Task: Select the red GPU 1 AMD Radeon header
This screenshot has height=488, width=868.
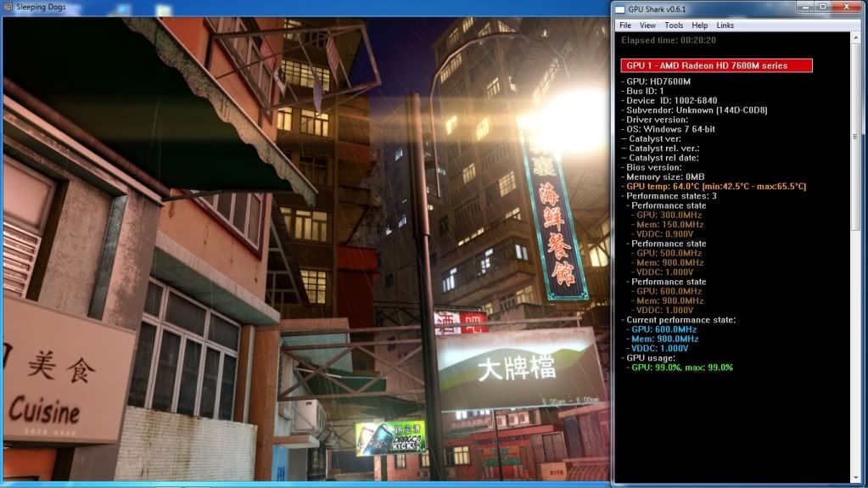Action: pyautogui.click(x=716, y=65)
